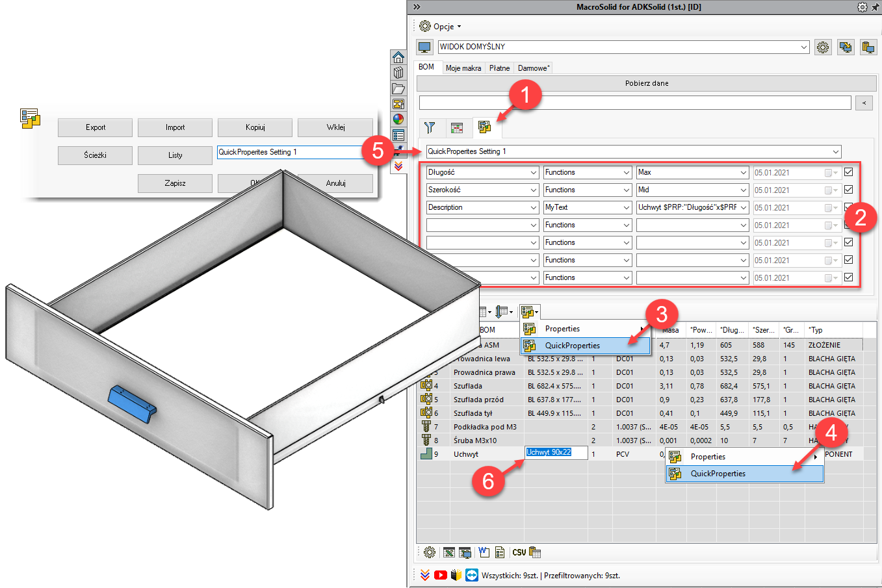Click the monitor view icon beside WIDOK DOMYŚLNY

pyautogui.click(x=425, y=47)
